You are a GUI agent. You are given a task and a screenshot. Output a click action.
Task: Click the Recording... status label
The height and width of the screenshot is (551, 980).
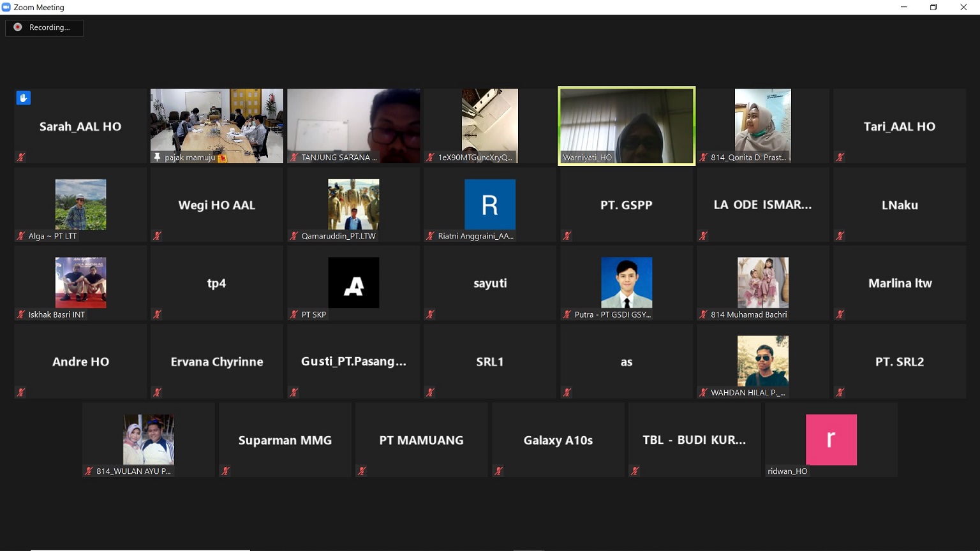coord(49,27)
